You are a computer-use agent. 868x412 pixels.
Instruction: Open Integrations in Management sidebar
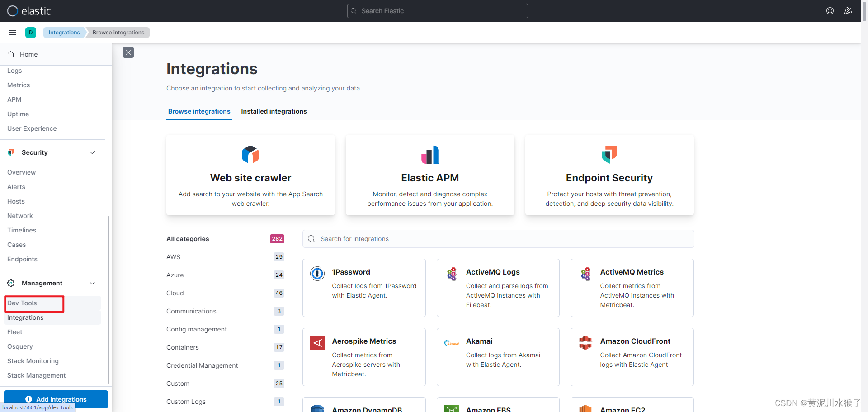[x=25, y=317]
